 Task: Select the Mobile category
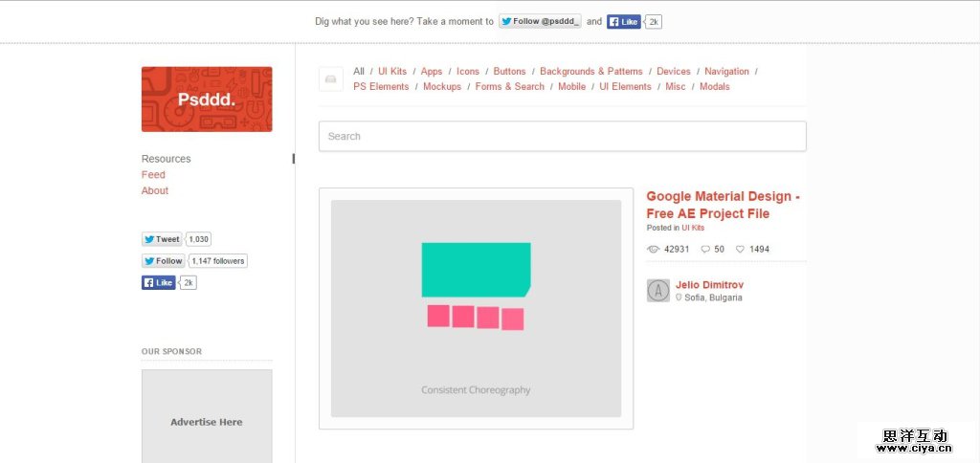click(572, 87)
